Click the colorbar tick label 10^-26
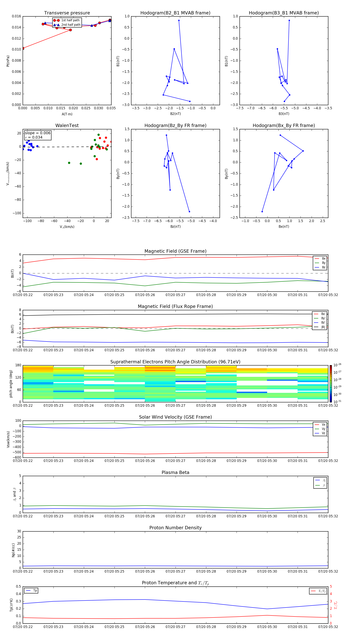351x644 pixels. 338,365
